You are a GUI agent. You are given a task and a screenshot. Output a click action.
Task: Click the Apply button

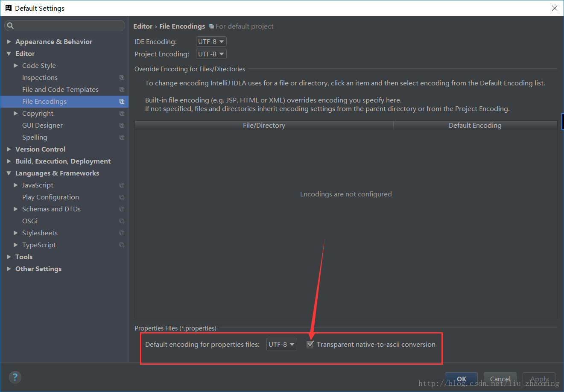tap(539, 379)
